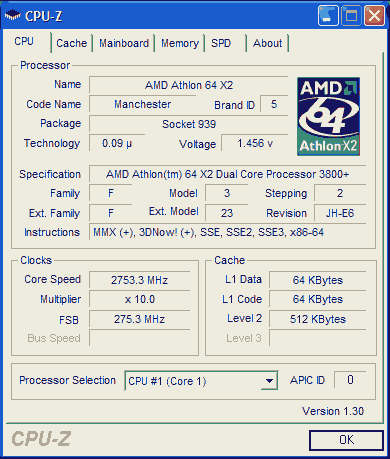
Task: Open the Mainboard tab
Action: [x=124, y=43]
